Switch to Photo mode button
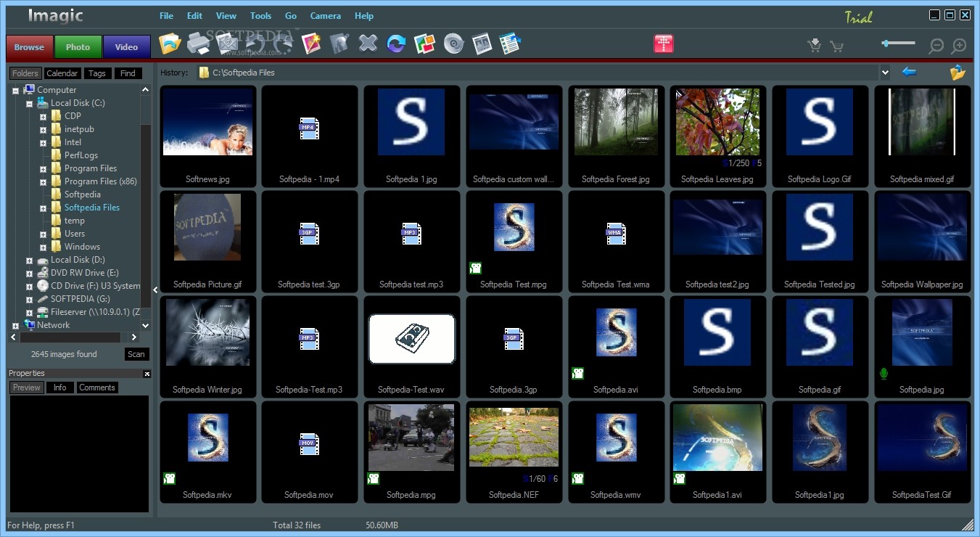 (x=78, y=46)
